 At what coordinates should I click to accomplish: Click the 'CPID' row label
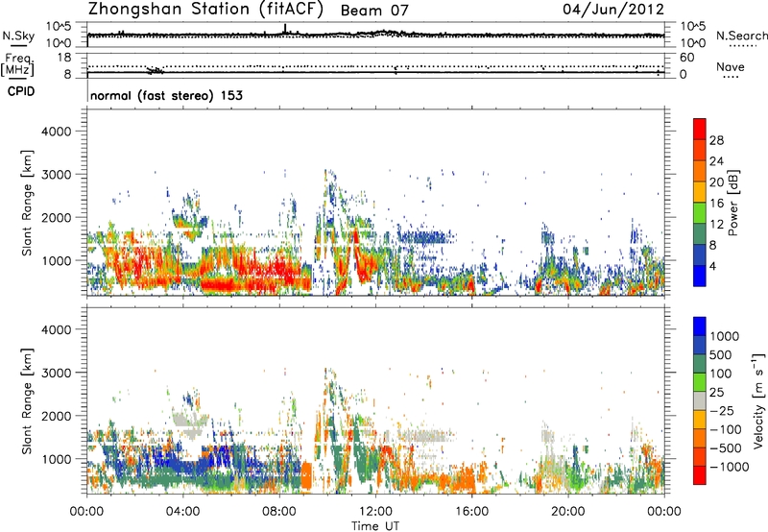click(x=21, y=91)
